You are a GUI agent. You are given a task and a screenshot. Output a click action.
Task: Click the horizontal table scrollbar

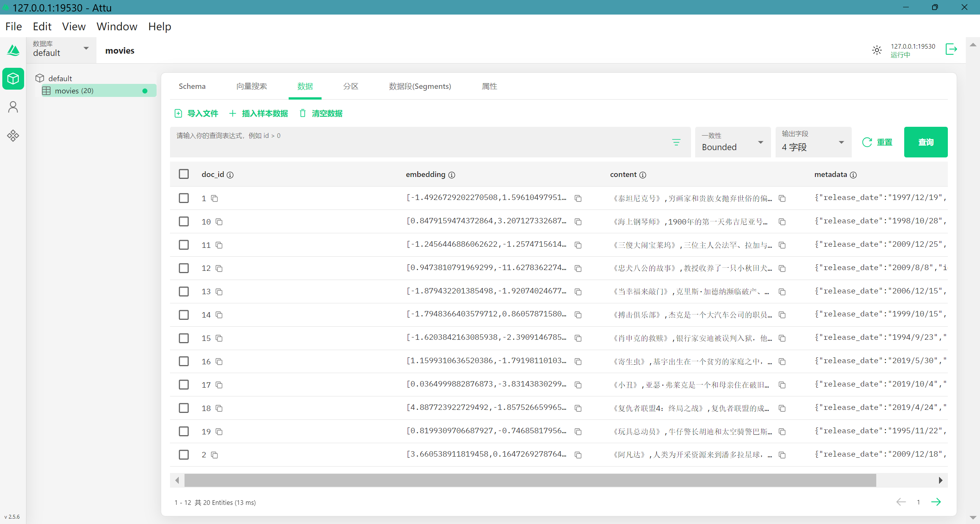pos(530,480)
